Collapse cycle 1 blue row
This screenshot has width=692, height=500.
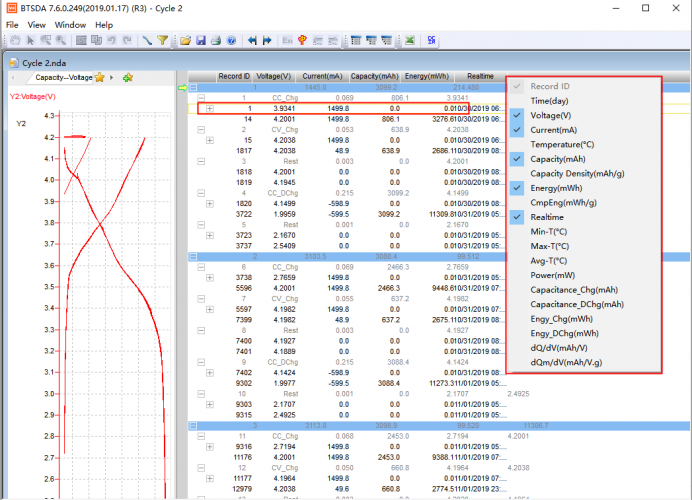(x=193, y=87)
